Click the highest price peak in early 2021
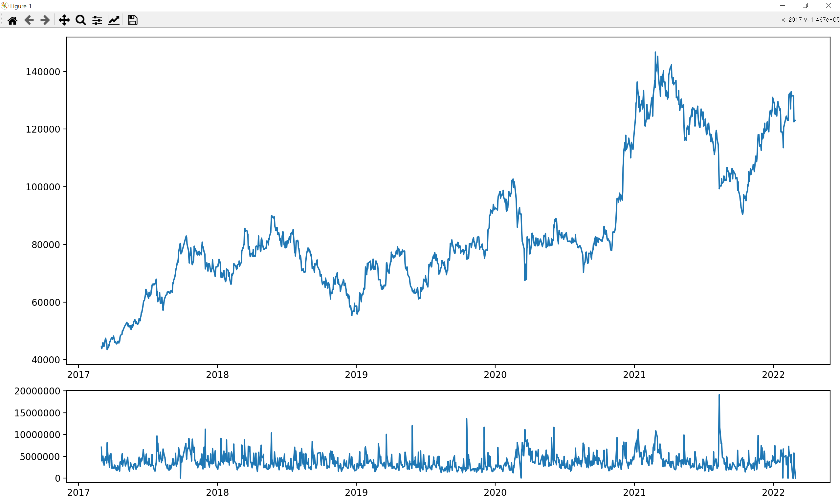 655,52
